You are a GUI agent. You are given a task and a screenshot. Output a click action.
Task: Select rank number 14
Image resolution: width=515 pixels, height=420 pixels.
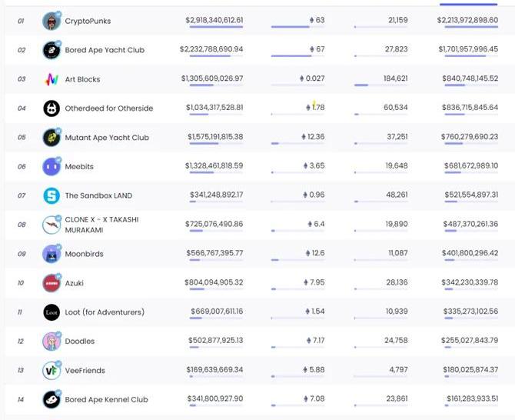point(21,399)
